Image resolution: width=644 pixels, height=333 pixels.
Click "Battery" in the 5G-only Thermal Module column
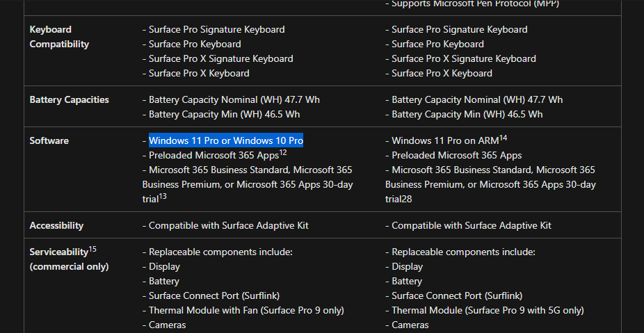coord(407,282)
